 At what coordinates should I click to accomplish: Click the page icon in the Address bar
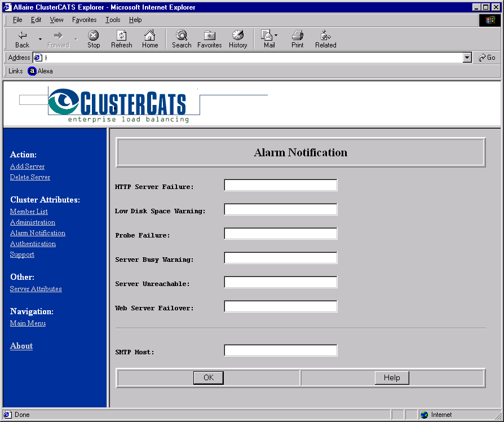[38, 58]
